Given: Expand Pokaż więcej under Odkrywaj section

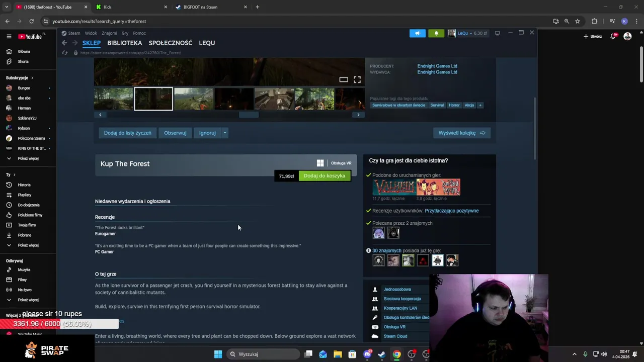Looking at the screenshot, I should coord(28,300).
